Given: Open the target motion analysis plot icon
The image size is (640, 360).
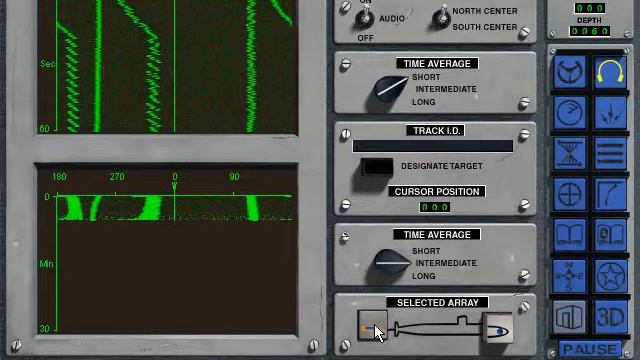Looking at the screenshot, I should tap(570, 153).
